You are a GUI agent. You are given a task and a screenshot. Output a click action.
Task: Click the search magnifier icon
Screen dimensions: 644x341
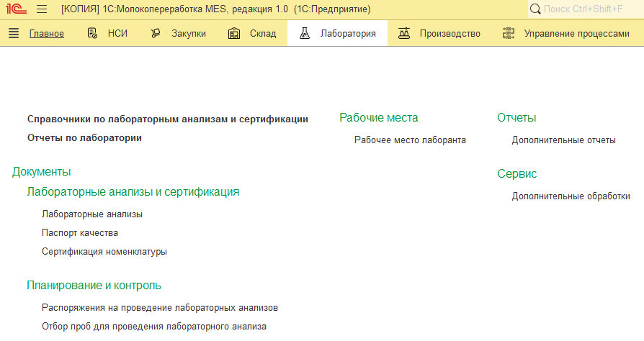click(x=535, y=9)
